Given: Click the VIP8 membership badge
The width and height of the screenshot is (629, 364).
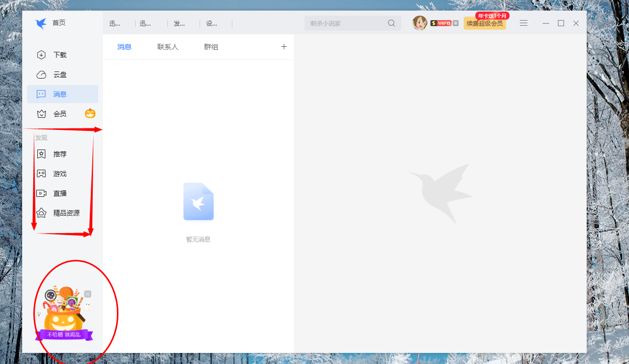Looking at the screenshot, I should pyautogui.click(x=441, y=23).
